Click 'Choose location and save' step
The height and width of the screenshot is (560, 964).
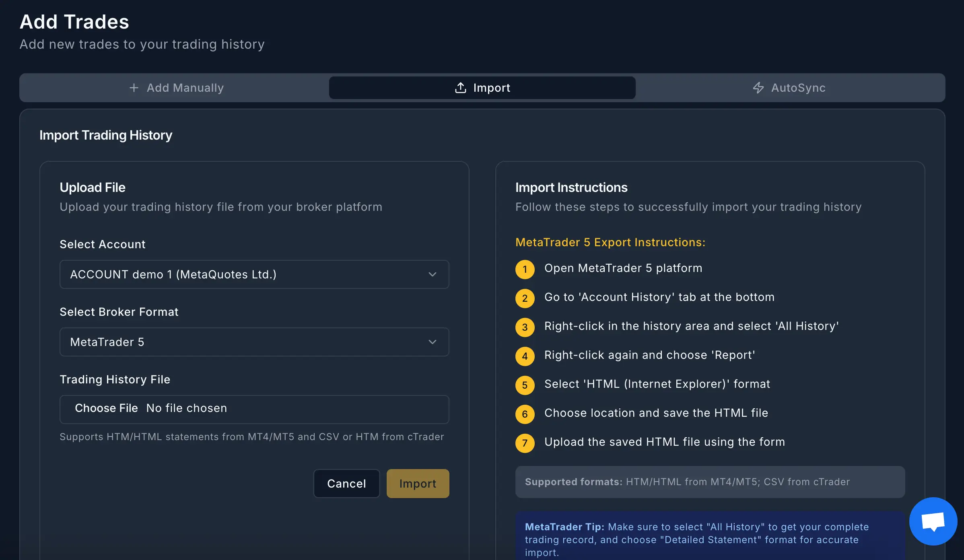[x=656, y=413]
